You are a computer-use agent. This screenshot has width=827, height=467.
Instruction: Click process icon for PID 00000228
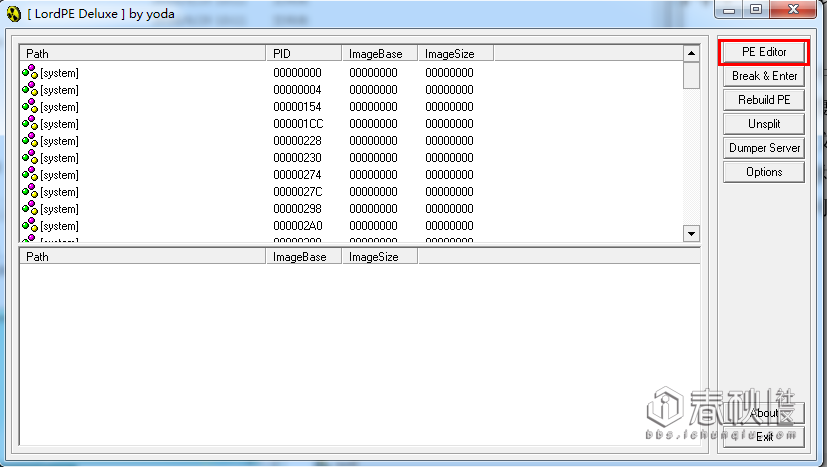(x=30, y=140)
